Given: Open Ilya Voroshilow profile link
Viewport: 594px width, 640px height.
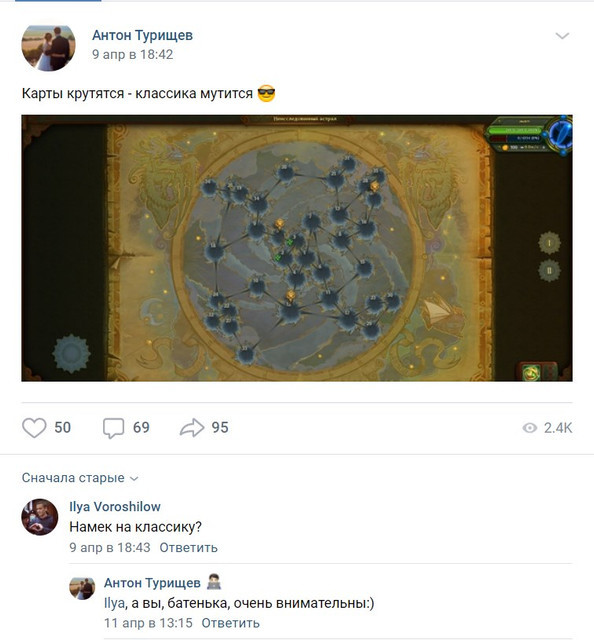Looking at the screenshot, I should pyautogui.click(x=115, y=507).
